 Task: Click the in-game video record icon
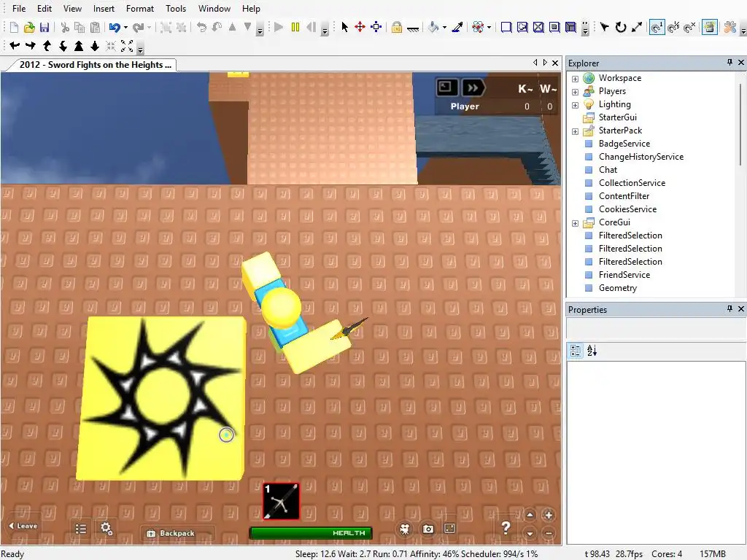pyautogui.click(x=405, y=529)
